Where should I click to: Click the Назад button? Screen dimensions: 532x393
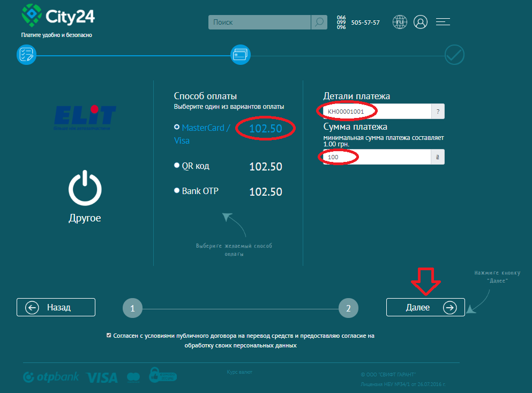(x=56, y=307)
